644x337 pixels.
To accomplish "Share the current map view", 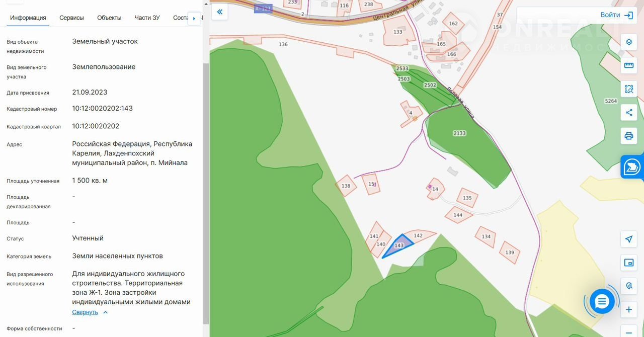I will [x=628, y=113].
